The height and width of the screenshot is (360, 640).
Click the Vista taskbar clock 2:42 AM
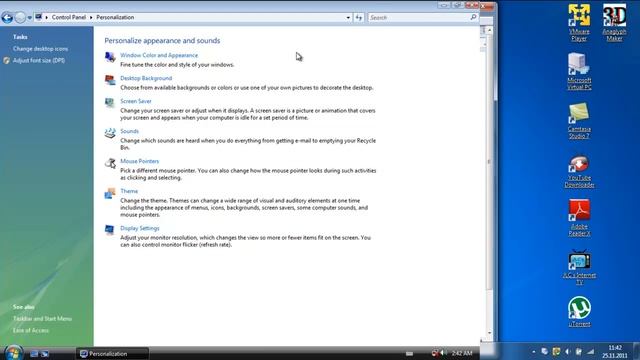[462, 353]
